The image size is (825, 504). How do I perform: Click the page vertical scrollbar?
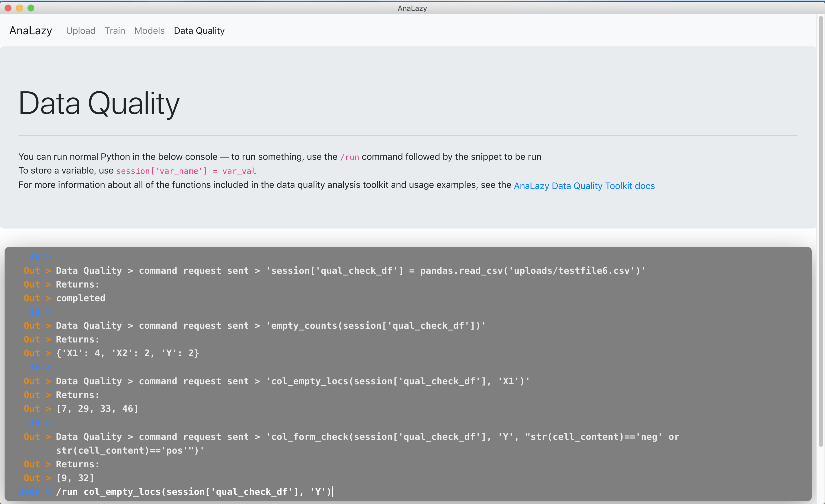(821, 231)
